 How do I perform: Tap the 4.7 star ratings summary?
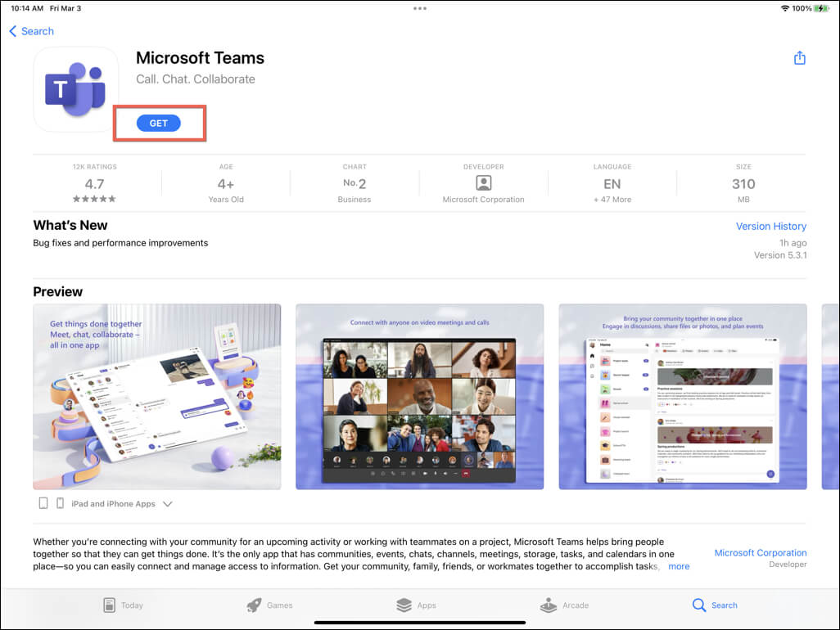tap(94, 185)
